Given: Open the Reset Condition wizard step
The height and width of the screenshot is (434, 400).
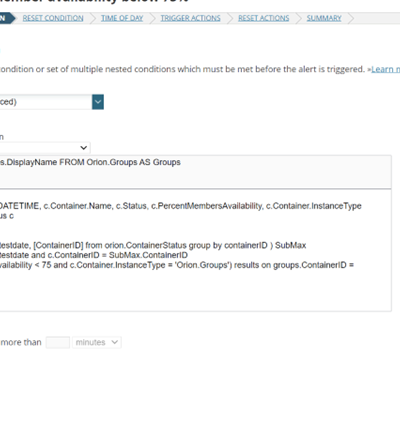Looking at the screenshot, I should pos(53,18).
